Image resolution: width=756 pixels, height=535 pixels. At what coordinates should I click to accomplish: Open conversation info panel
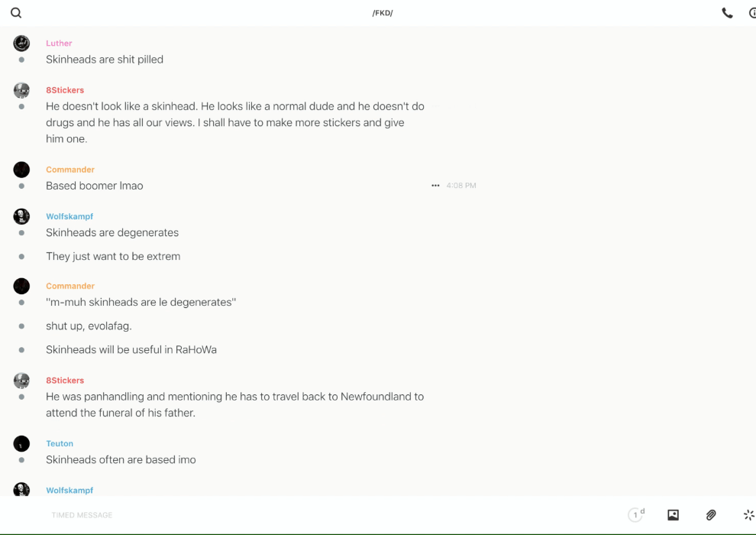pos(752,13)
